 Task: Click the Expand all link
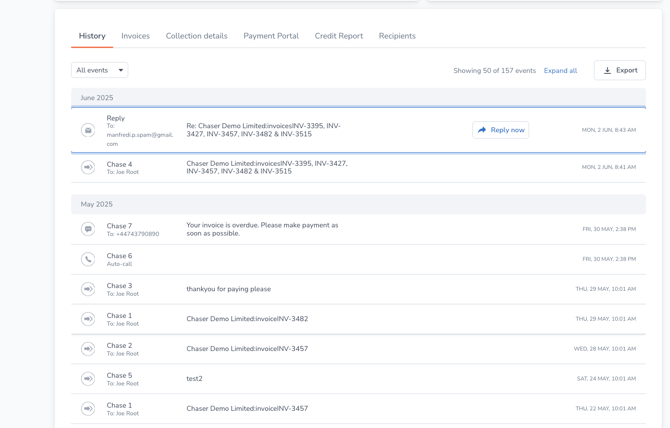[560, 71]
